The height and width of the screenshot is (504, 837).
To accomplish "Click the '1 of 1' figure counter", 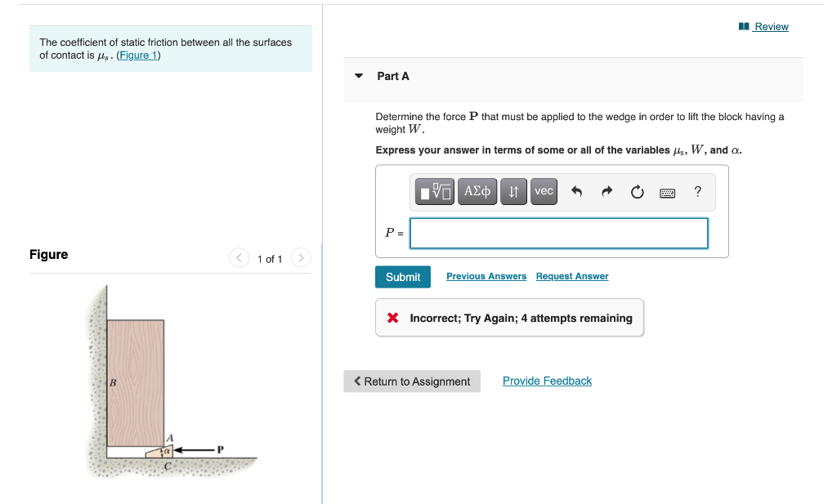I will pyautogui.click(x=270, y=259).
